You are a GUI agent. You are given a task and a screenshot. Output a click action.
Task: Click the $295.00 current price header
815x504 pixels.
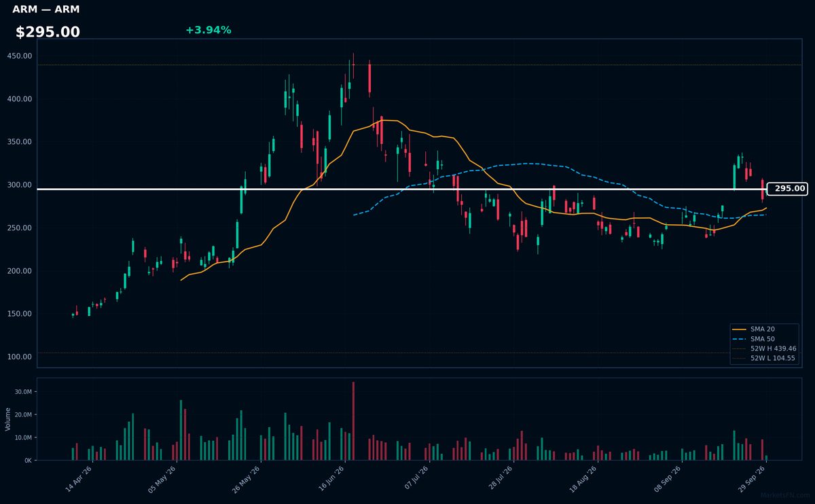coord(48,32)
